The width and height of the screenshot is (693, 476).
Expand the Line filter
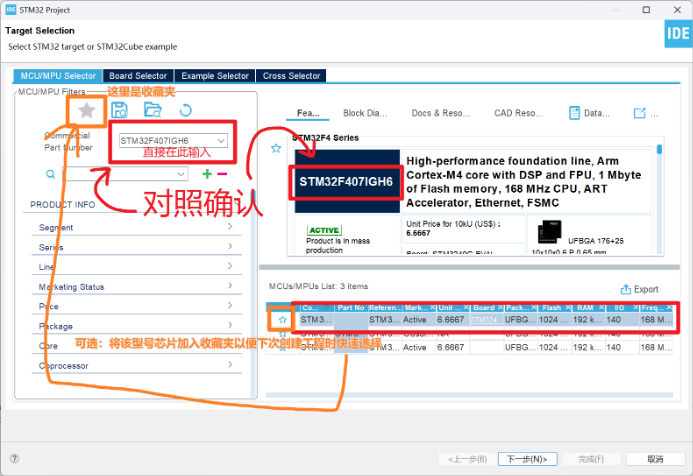point(137,267)
